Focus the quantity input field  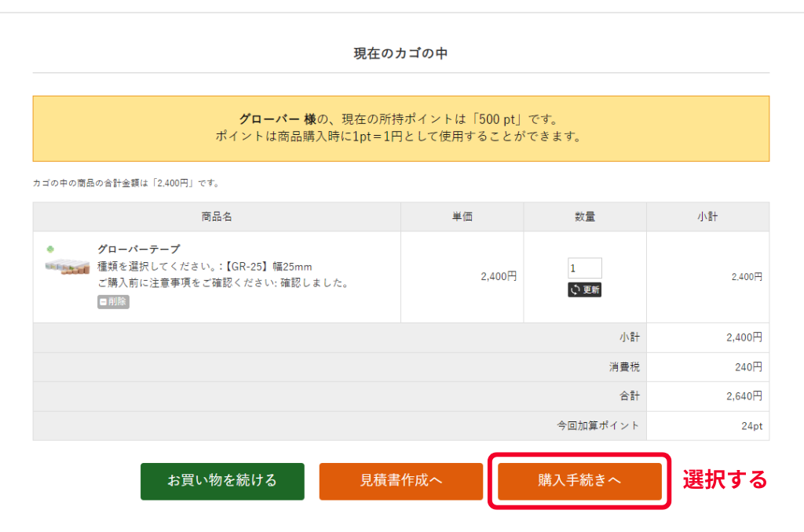[x=584, y=268]
